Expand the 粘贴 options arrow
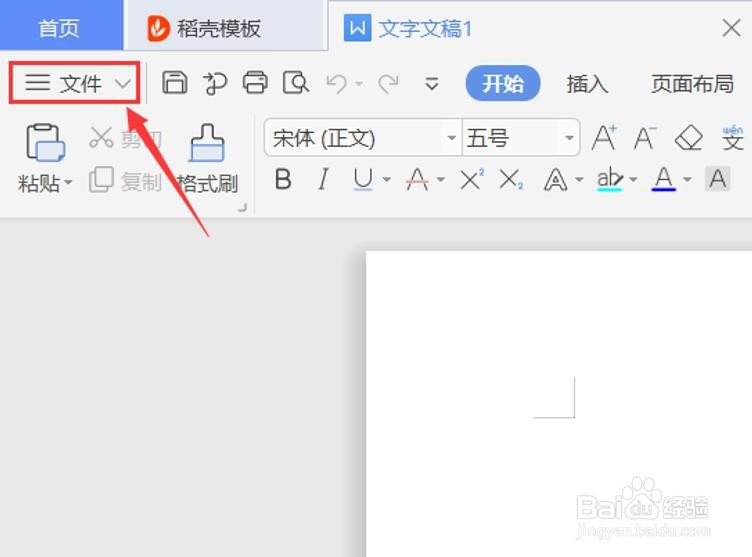 point(68,182)
